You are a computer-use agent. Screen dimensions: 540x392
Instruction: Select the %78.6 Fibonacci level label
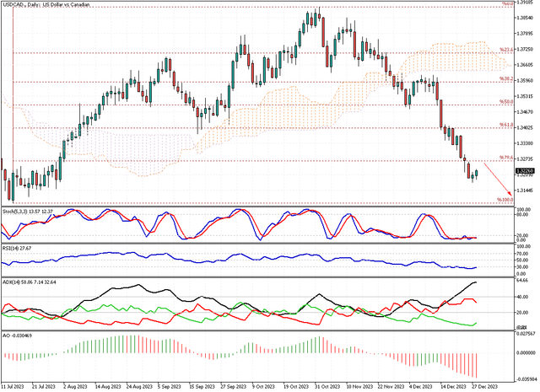click(x=506, y=158)
